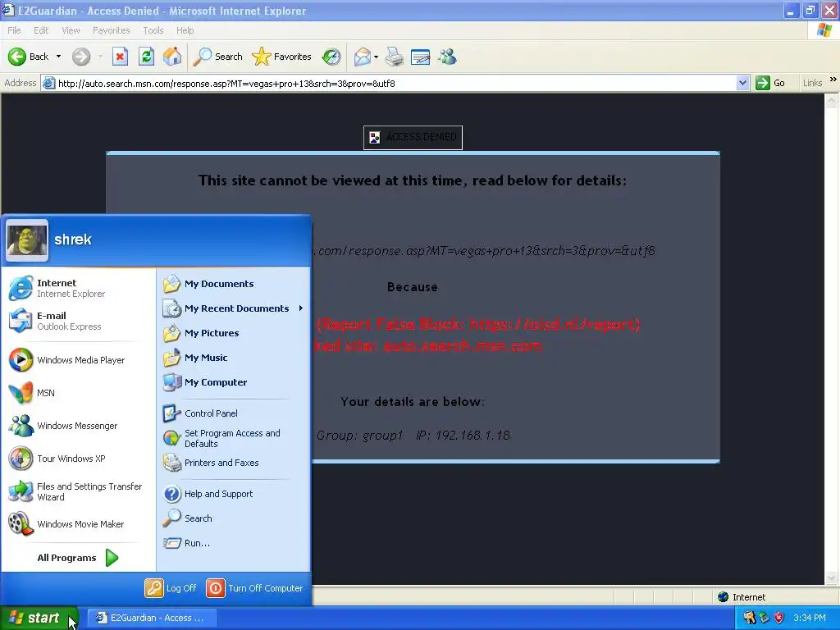Go back using the green Back arrow

pos(28,57)
